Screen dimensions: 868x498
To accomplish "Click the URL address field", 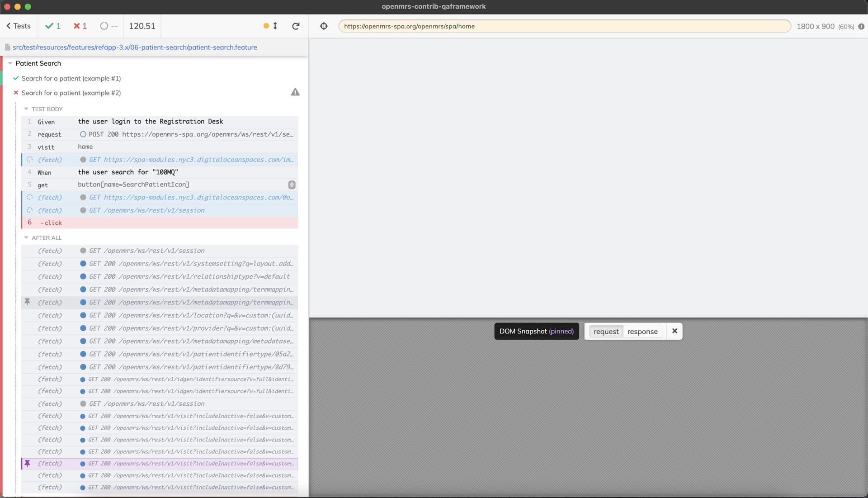I will point(564,26).
